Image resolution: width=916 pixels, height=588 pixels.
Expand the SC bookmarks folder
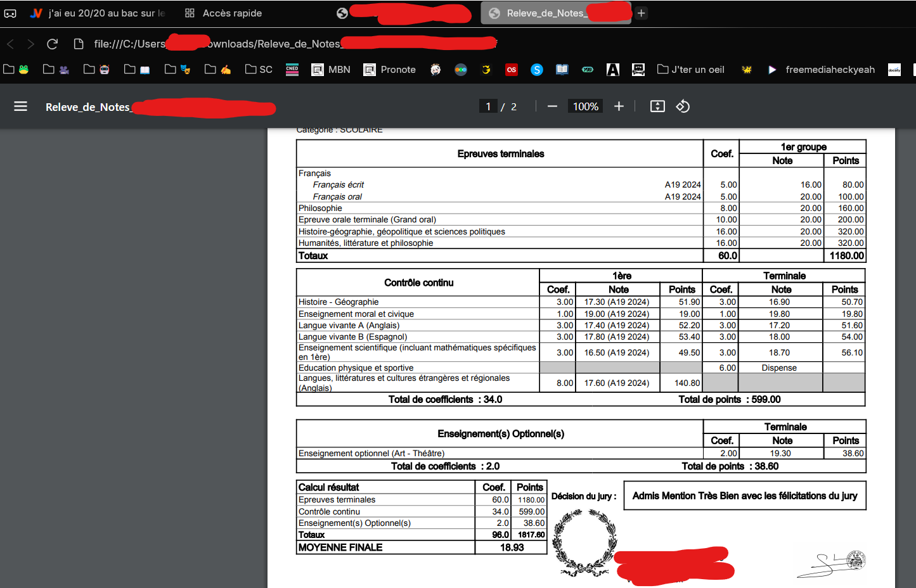(x=259, y=70)
